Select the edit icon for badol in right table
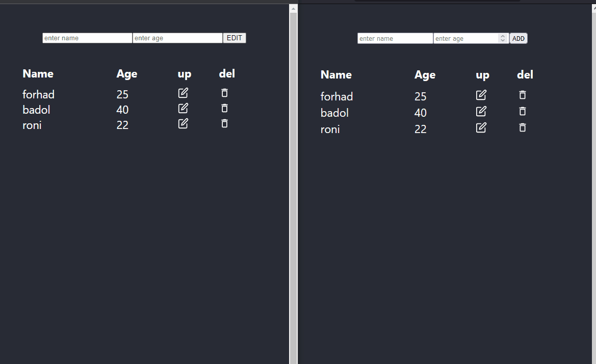 pos(481,111)
